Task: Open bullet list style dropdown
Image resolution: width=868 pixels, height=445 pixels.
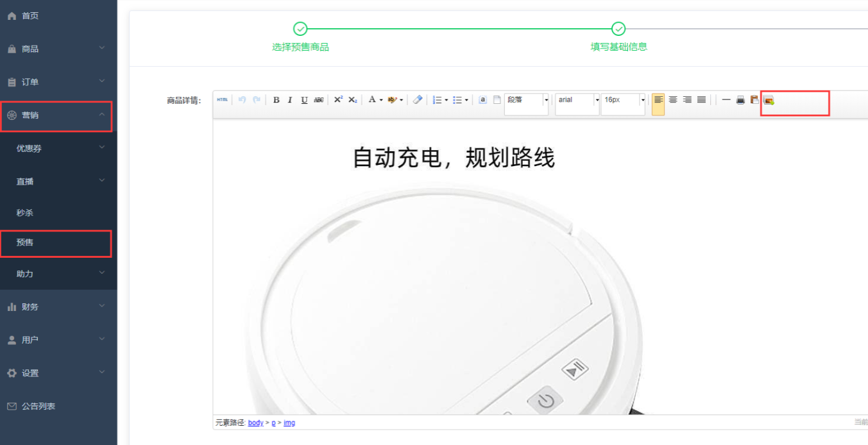Action: [467, 100]
